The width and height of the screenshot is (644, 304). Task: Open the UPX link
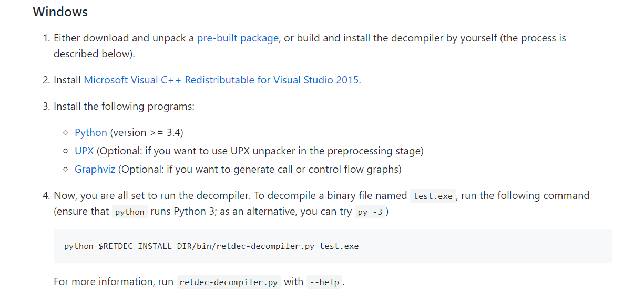pos(84,151)
